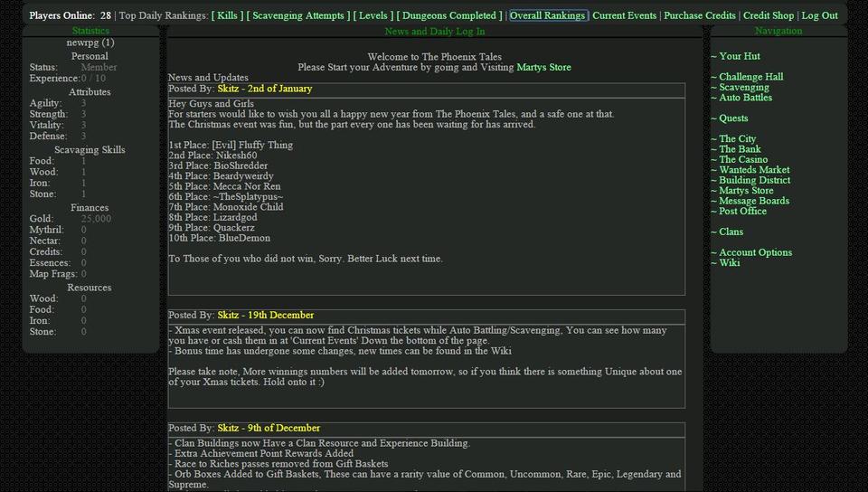868x492 pixels.
Task: Start Scavenging from navigation
Action: click(744, 88)
